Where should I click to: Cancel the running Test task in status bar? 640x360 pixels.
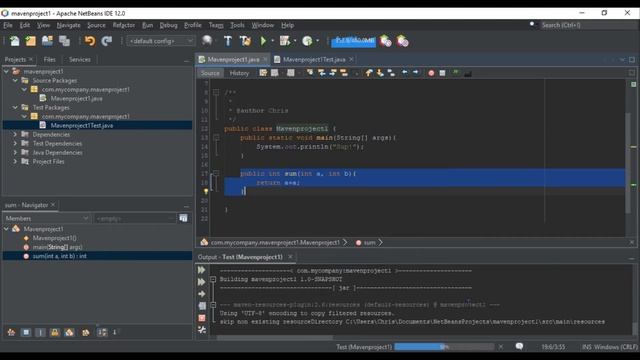point(501,347)
